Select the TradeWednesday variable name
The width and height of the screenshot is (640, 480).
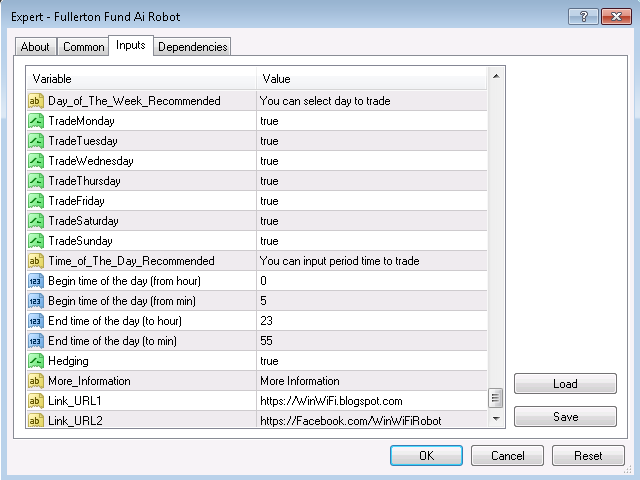[91, 161]
